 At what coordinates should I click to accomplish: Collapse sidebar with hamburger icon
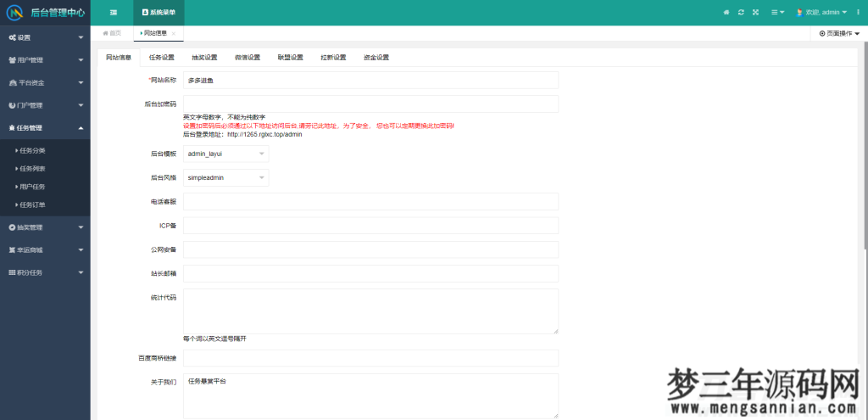(114, 13)
